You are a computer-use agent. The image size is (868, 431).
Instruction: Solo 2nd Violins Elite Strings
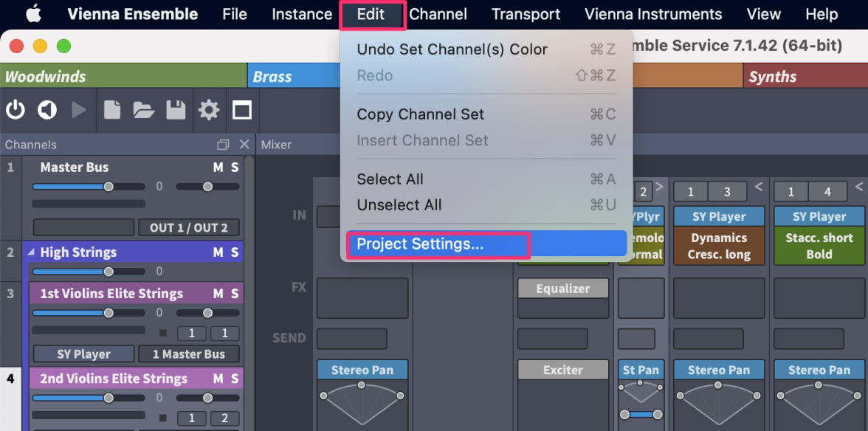[235, 379]
